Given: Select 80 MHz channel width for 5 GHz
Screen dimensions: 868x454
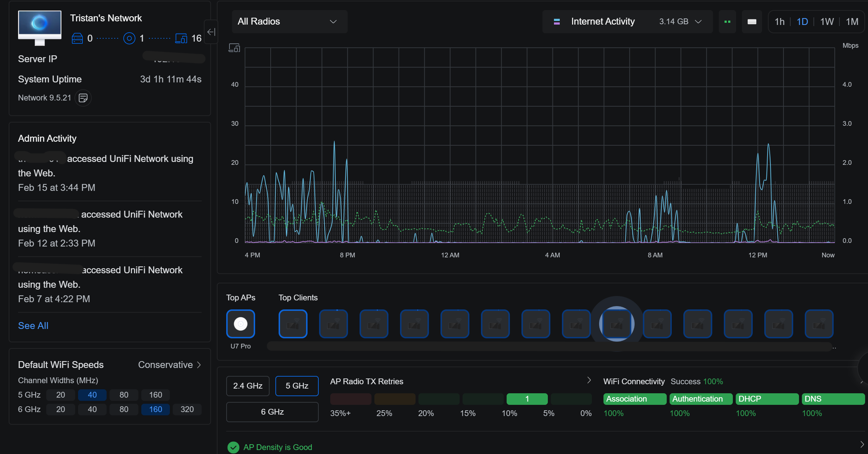Looking at the screenshot, I should tap(124, 395).
